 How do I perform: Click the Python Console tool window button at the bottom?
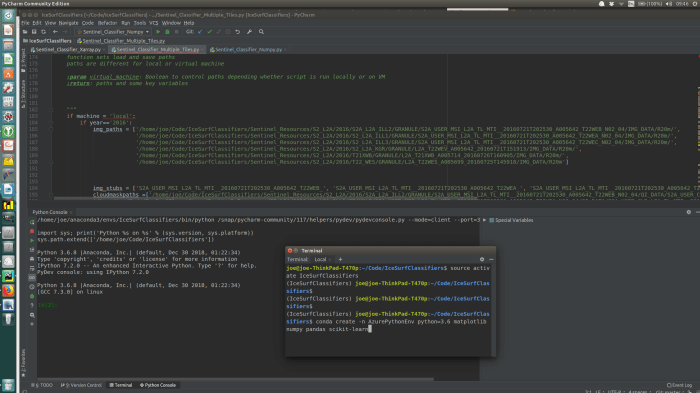click(x=158, y=385)
